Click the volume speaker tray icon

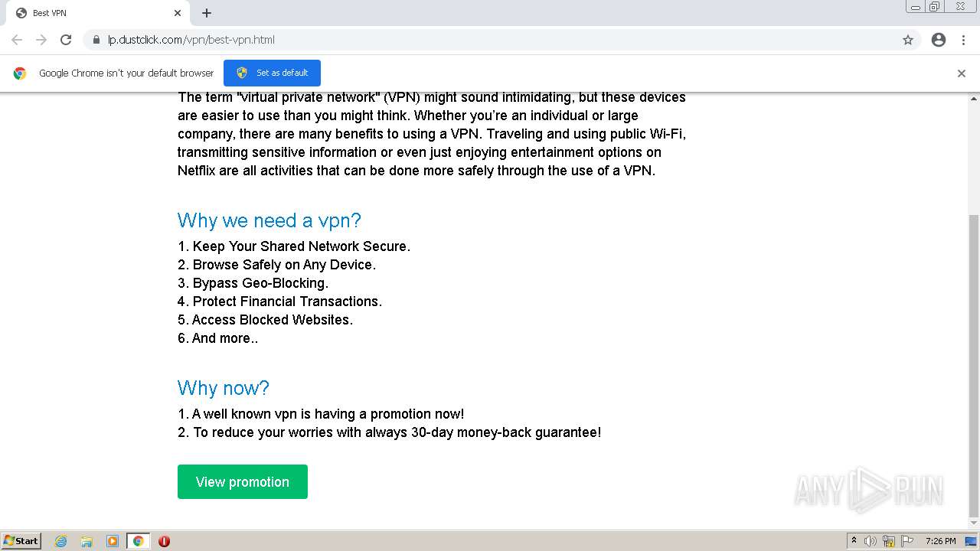871,541
